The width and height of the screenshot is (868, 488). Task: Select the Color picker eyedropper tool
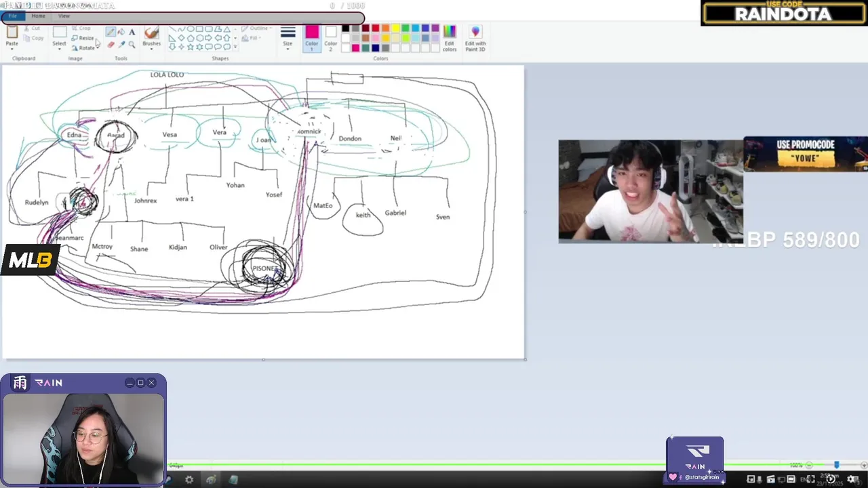[x=121, y=45]
